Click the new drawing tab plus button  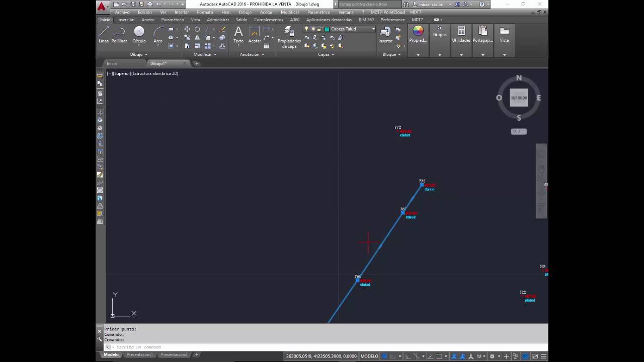[x=197, y=63]
